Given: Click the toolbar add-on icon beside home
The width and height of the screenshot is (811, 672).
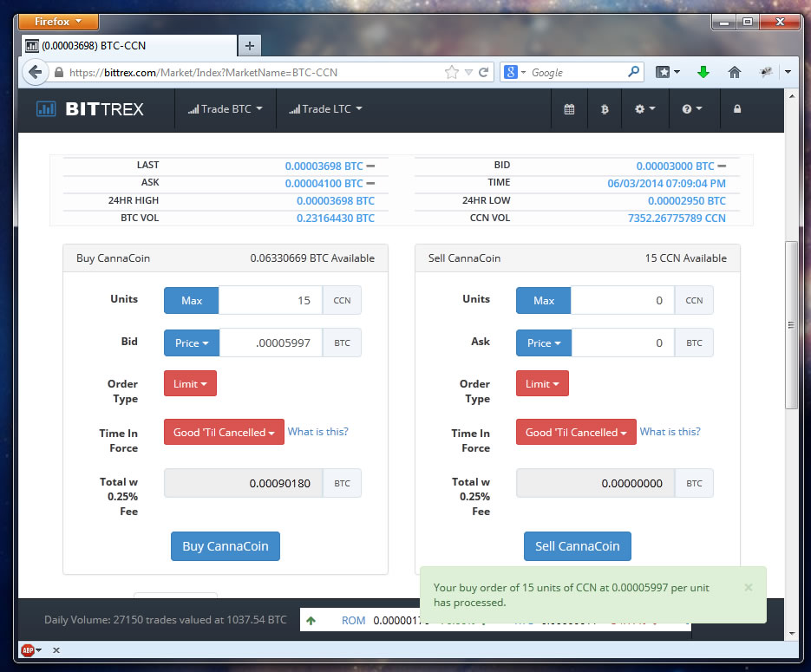Looking at the screenshot, I should [x=766, y=72].
